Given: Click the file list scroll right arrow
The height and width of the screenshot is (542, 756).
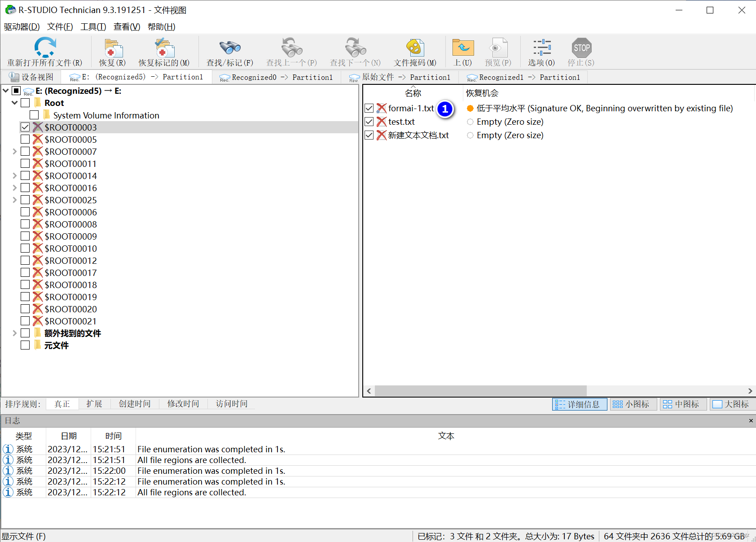Looking at the screenshot, I should pyautogui.click(x=750, y=391).
